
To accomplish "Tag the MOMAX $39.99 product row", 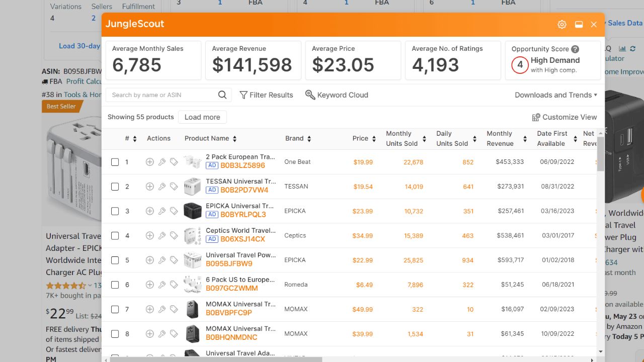I will click(174, 334).
